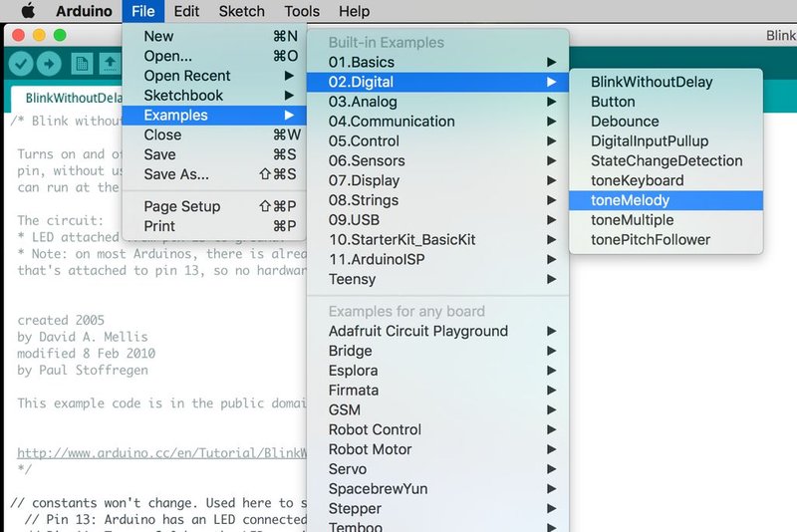Select Page Setup menu entry
797x532 pixels.
pos(214,206)
